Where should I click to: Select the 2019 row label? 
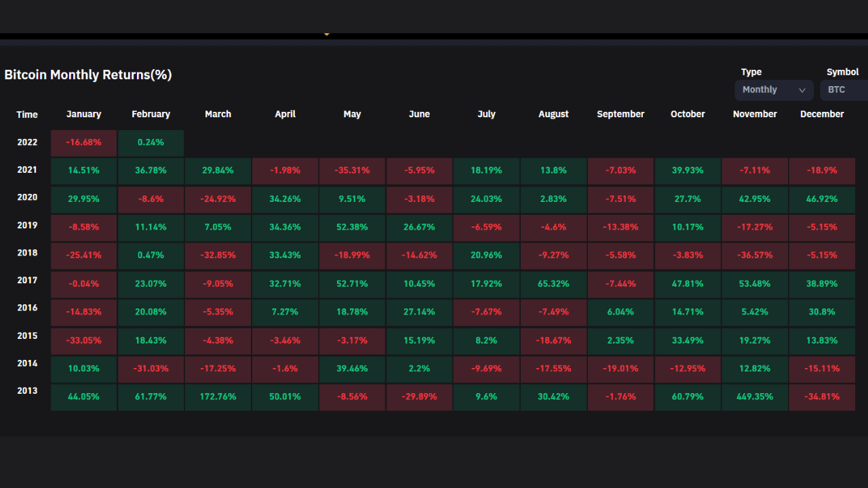[x=27, y=225]
